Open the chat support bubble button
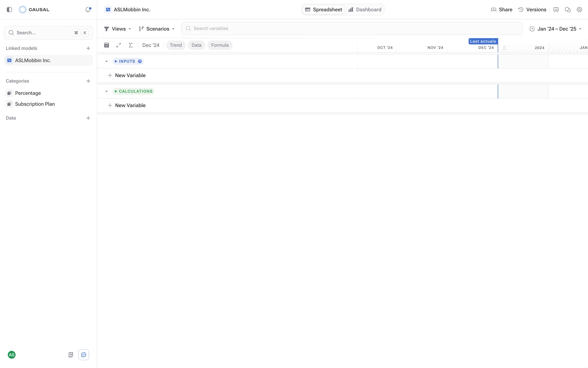 pos(84,355)
